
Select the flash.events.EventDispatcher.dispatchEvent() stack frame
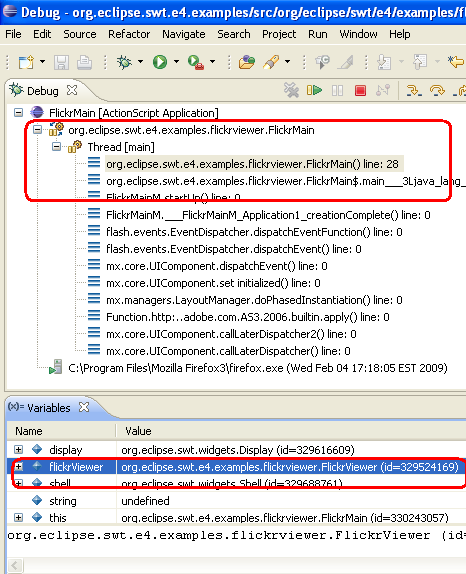point(234,249)
